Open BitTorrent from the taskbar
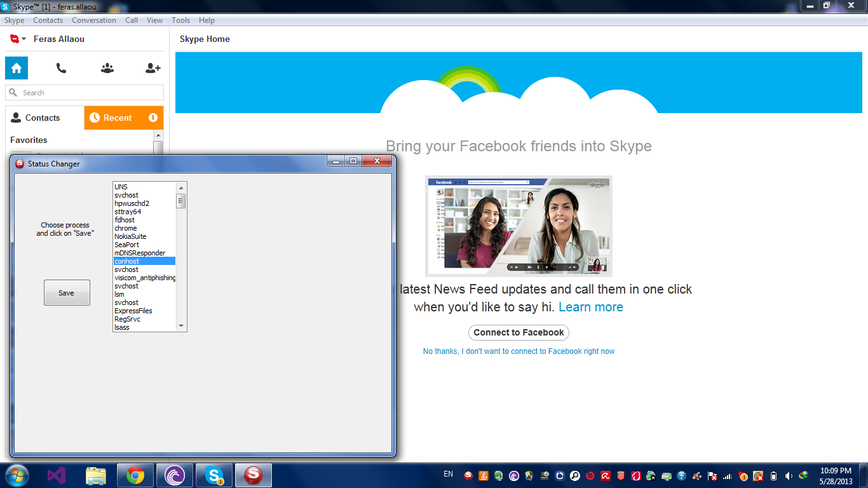868x488 pixels. tap(174, 475)
